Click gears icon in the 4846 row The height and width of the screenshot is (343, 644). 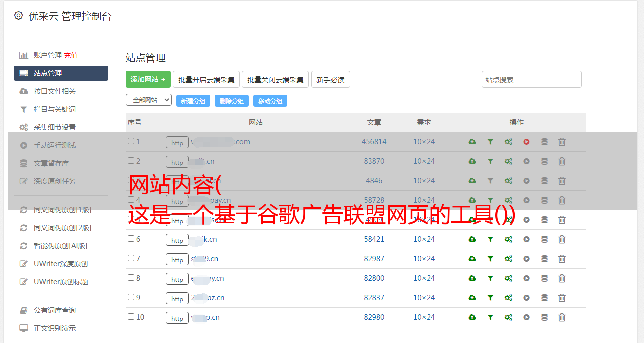pyautogui.click(x=508, y=181)
